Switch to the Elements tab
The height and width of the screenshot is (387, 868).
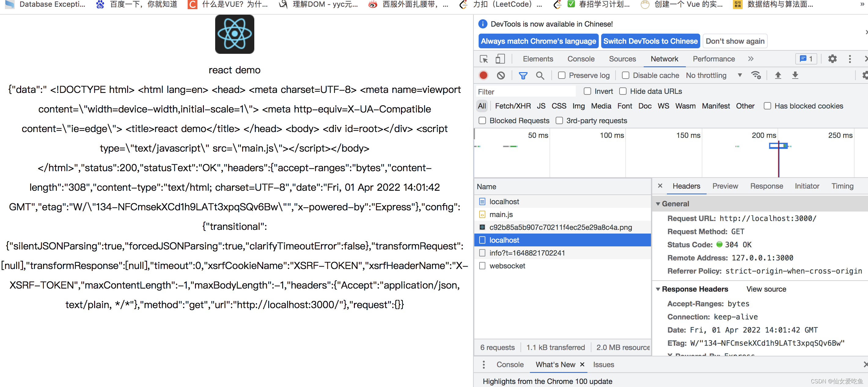point(538,59)
